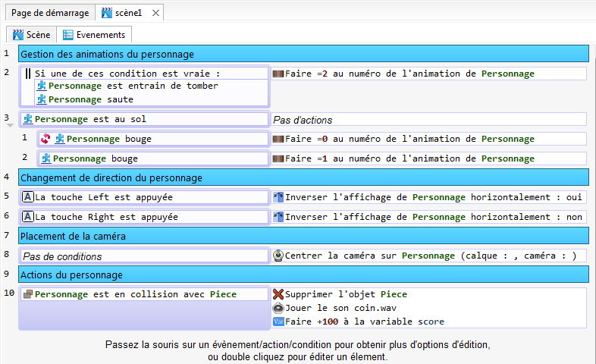The width and height of the screenshot is (596, 364).
Task: Collapse event 3 sub-events with the arrow
Action: [x=10, y=126]
